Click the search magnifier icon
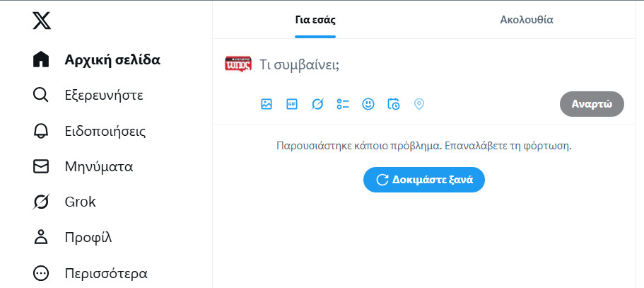 point(42,95)
